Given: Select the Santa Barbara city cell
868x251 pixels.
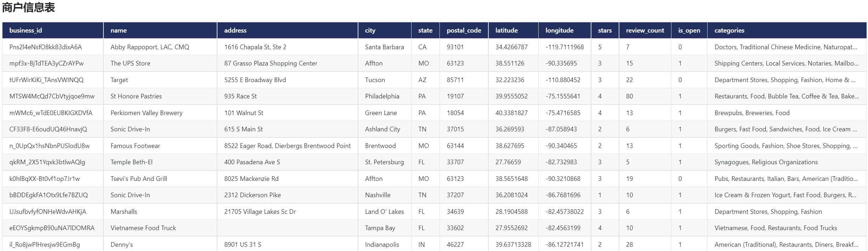Looking at the screenshot, I should click(384, 47).
